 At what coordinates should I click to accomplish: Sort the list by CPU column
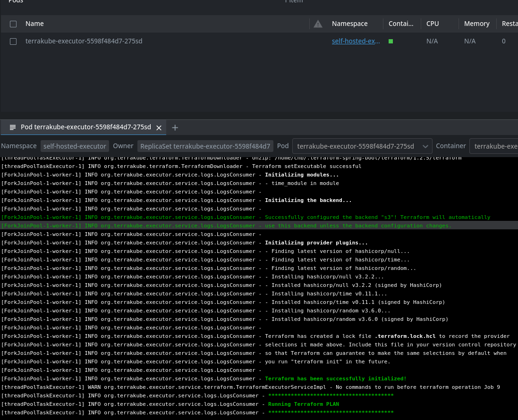[433, 24]
